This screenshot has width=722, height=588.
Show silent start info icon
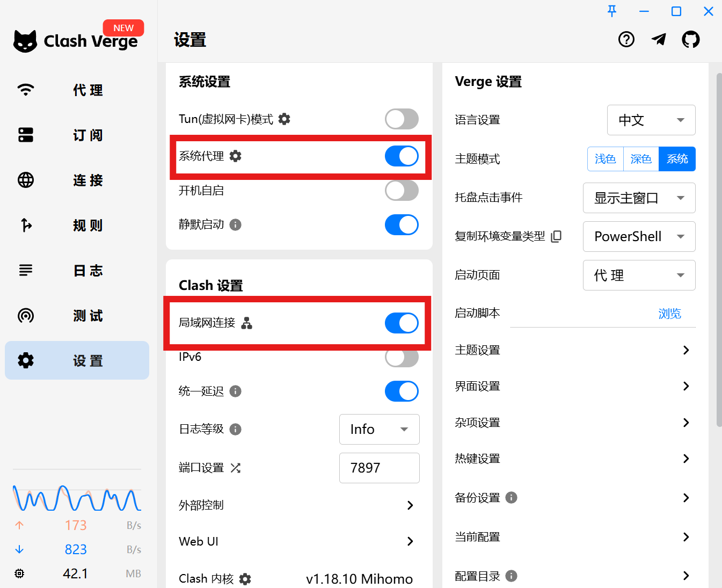click(235, 224)
